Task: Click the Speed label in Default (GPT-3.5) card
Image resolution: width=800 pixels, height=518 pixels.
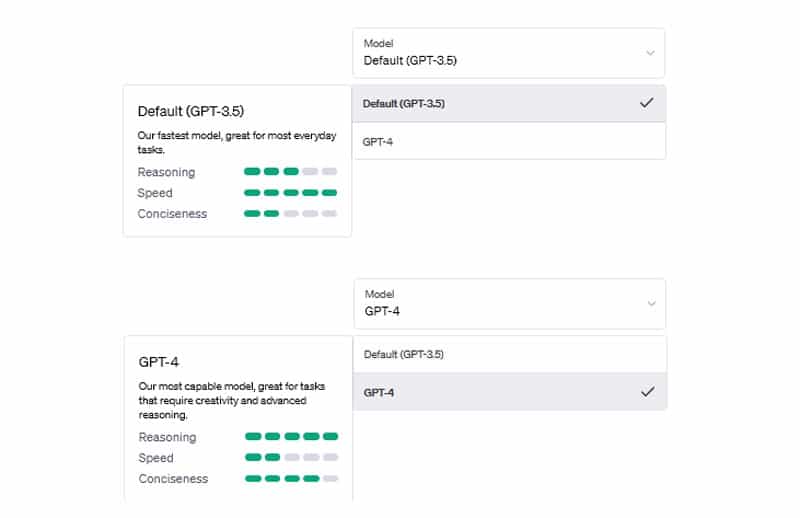Action: point(155,193)
